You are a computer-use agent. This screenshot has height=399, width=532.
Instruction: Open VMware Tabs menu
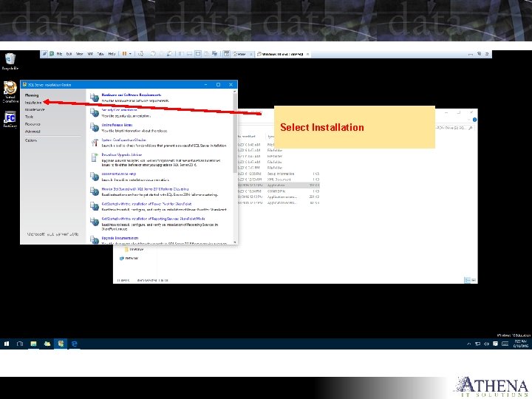pos(100,54)
